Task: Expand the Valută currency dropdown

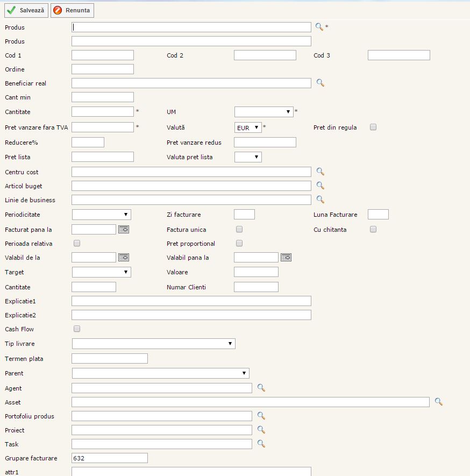Action: [x=248, y=127]
